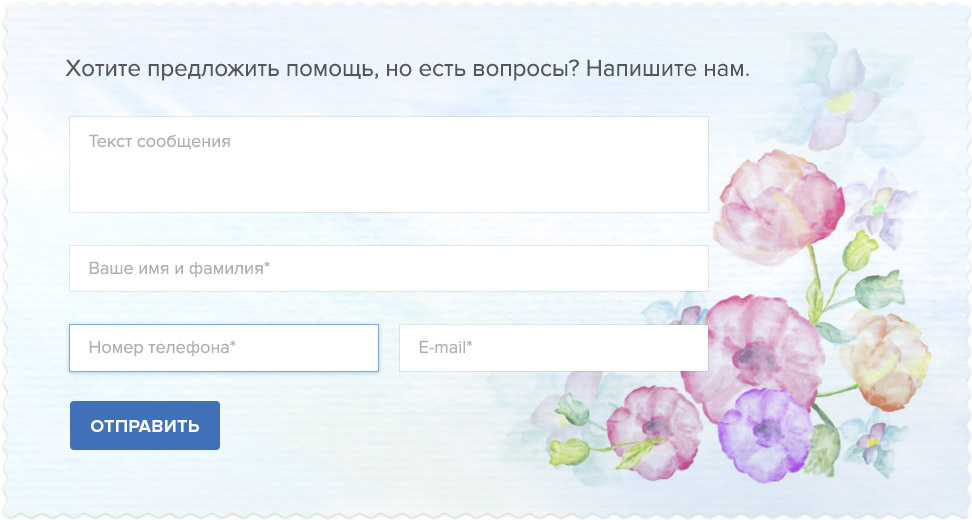Click the Текст сообщения message text area

tap(389, 164)
